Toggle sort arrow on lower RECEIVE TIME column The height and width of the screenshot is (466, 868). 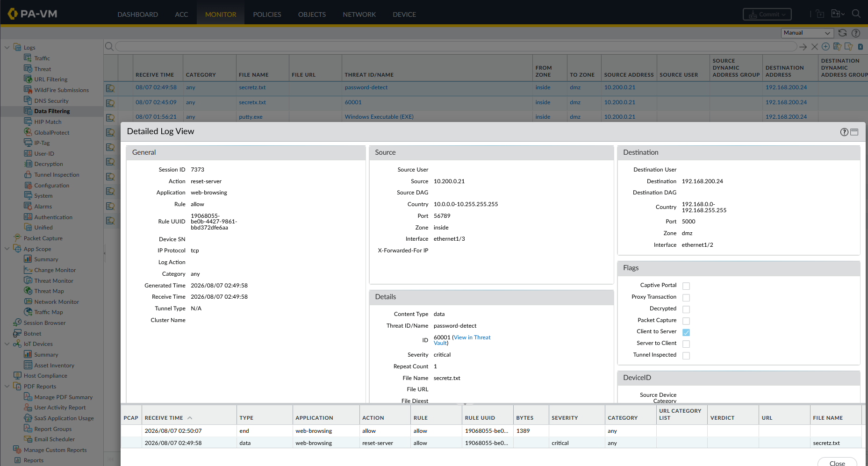coord(190,418)
